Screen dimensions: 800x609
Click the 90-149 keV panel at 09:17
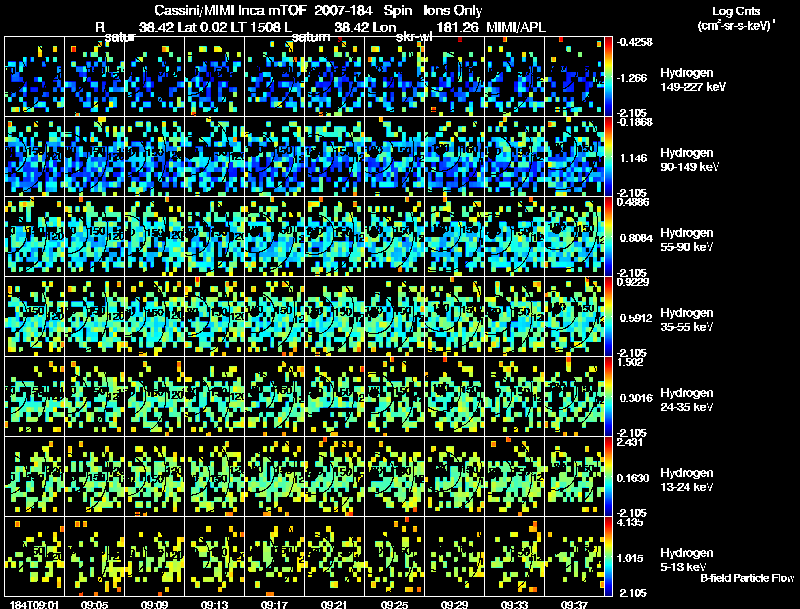(274, 157)
